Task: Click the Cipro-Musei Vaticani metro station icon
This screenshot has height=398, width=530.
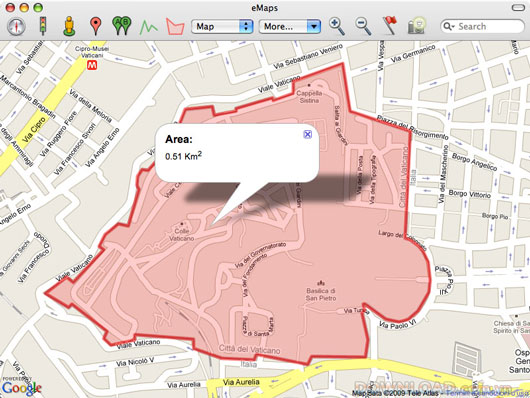Action: [x=92, y=65]
